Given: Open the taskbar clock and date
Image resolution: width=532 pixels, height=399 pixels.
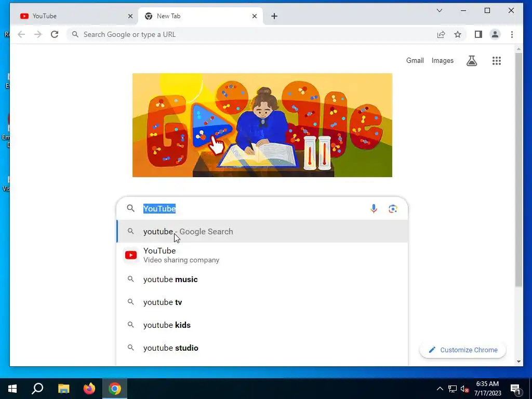Looking at the screenshot, I should click(487, 389).
